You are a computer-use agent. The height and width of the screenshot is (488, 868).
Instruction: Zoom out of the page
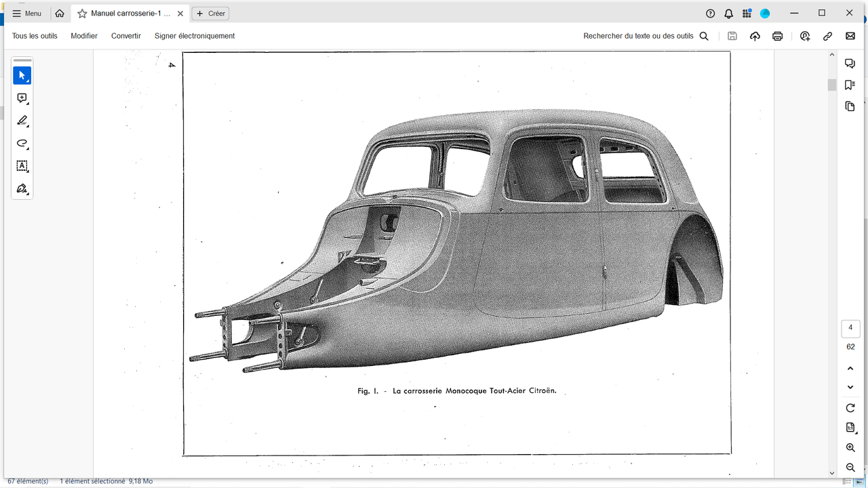coord(850,468)
